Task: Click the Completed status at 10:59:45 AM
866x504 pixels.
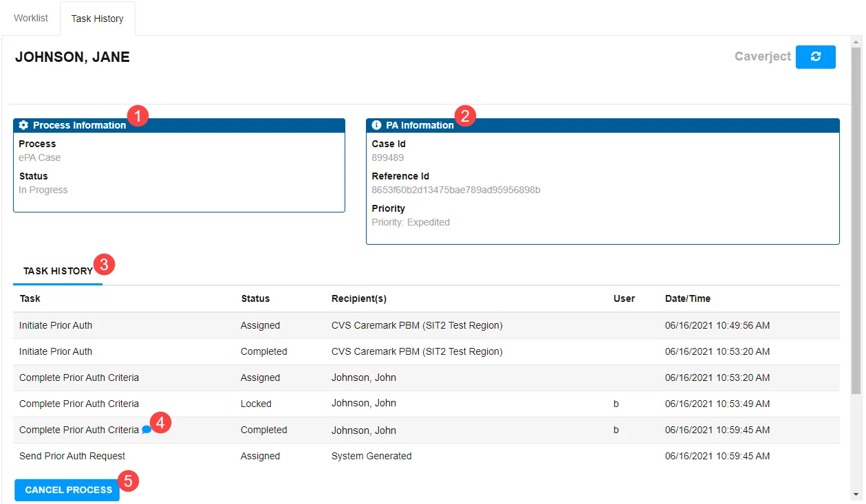Action: (x=264, y=430)
